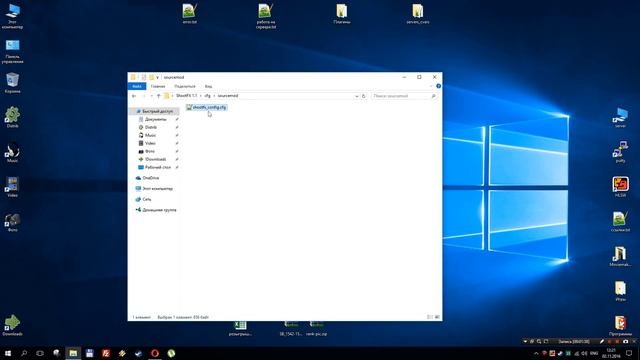The width and height of the screenshot is (640, 360).
Task: Select Корзина recycle bin desktop icon
Action: (x=12, y=83)
